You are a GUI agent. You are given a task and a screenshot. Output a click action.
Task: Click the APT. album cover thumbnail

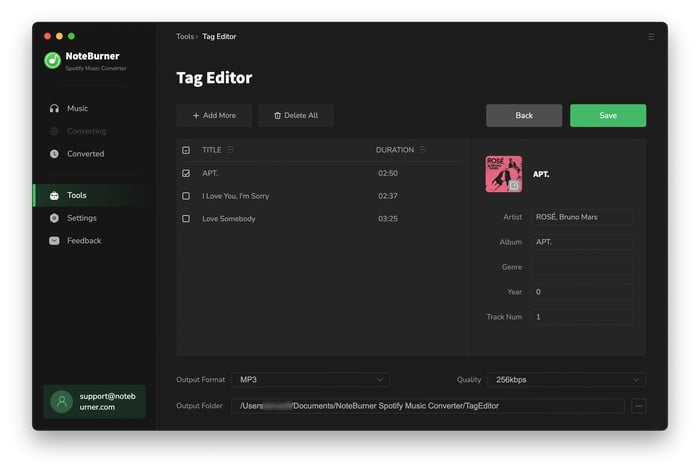click(x=504, y=174)
